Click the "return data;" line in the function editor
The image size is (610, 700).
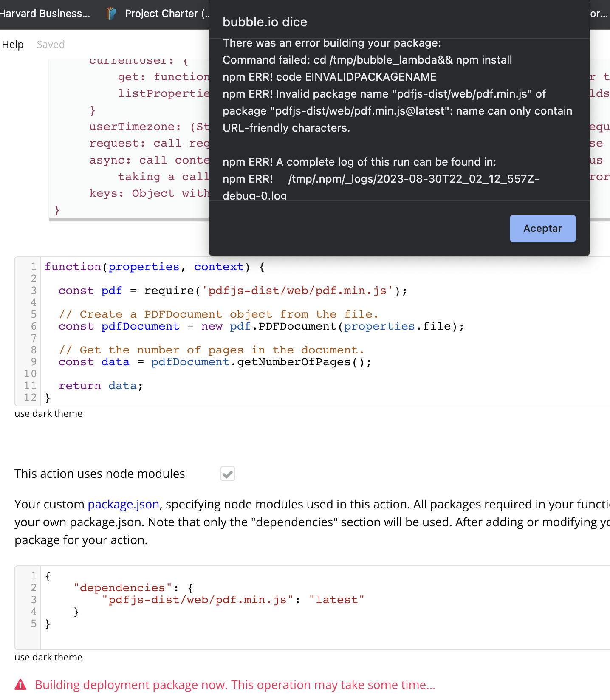pos(101,386)
